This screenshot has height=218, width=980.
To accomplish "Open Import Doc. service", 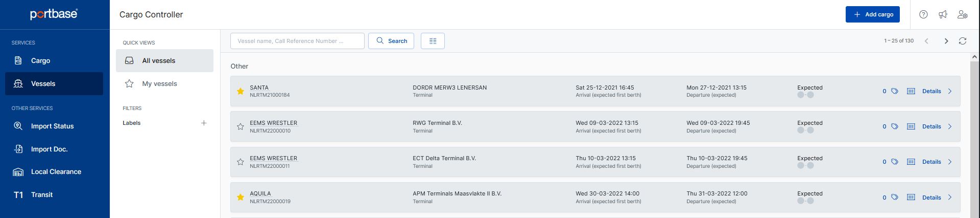I will pos(54,149).
